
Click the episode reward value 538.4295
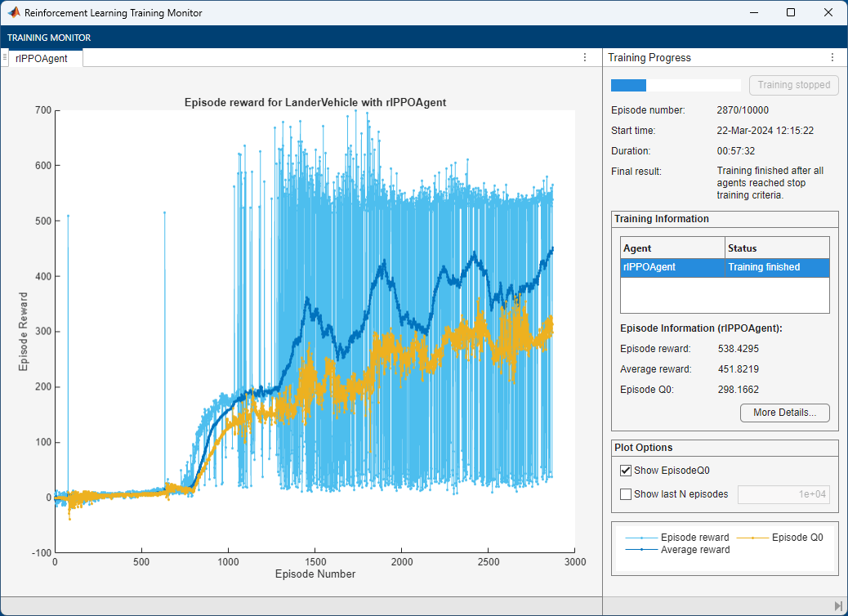[739, 349]
